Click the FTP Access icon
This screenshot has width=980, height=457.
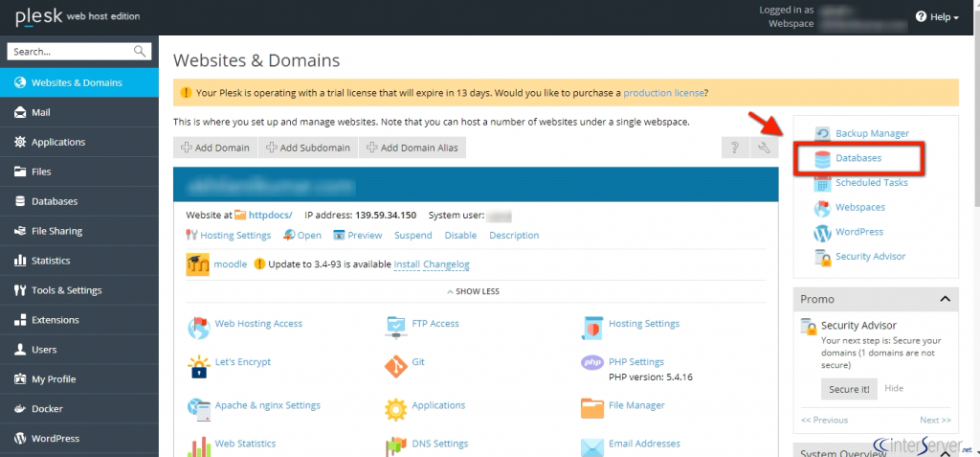click(x=395, y=328)
